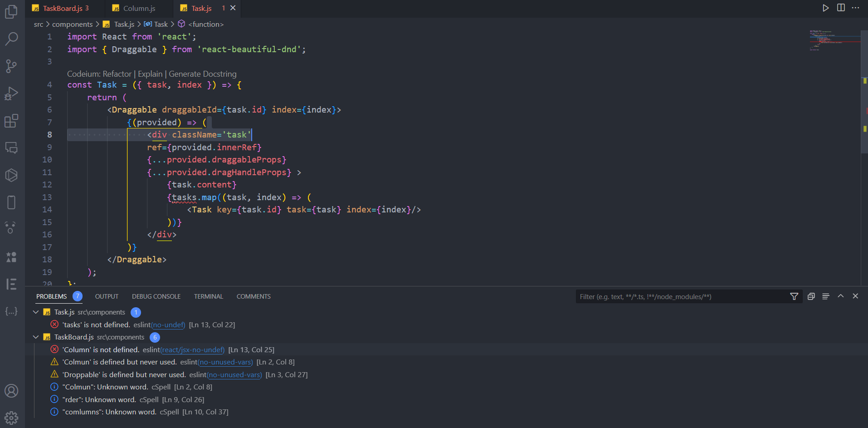Click the Run Code play icon
Screen dimensions: 868x428
tap(826, 8)
